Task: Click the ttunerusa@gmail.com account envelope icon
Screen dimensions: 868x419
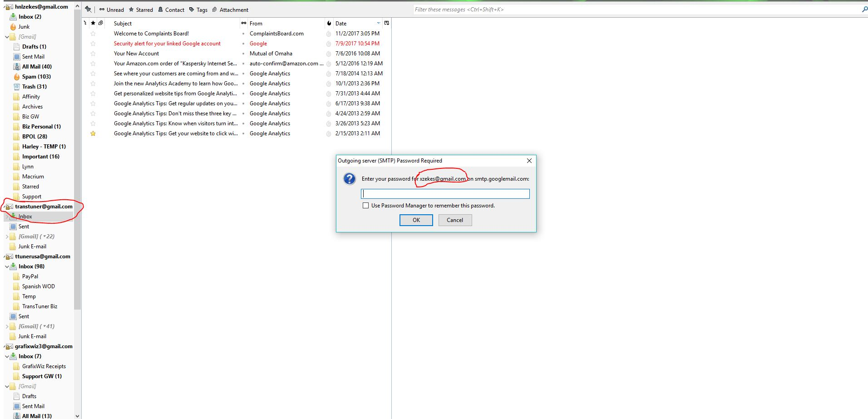Action: click(x=10, y=256)
